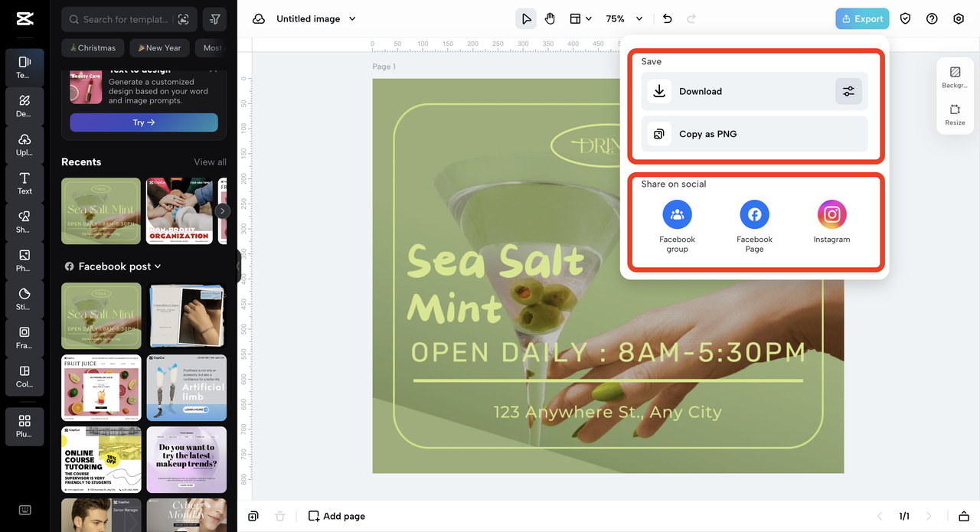
Task: Click the duplicate page icon
Action: click(253, 516)
